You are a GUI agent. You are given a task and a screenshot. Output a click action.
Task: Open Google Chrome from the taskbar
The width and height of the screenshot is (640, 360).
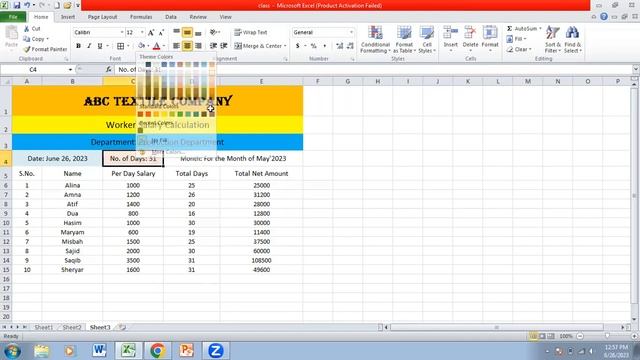click(x=158, y=350)
